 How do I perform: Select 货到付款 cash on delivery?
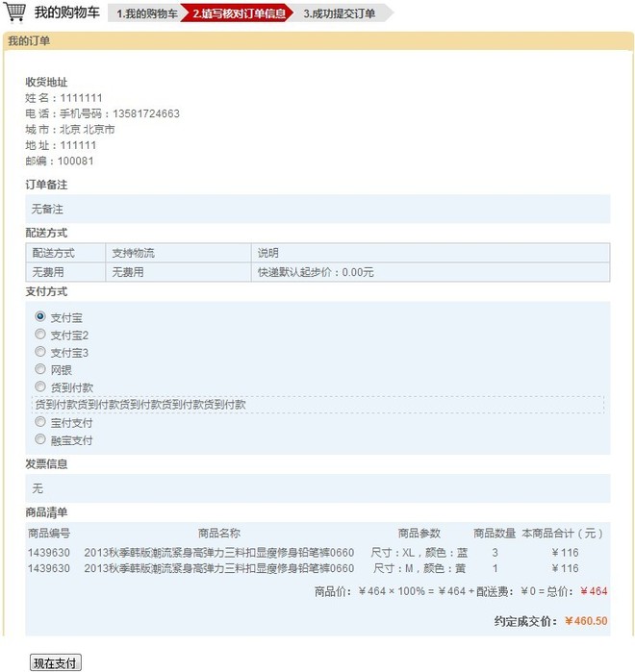40,386
